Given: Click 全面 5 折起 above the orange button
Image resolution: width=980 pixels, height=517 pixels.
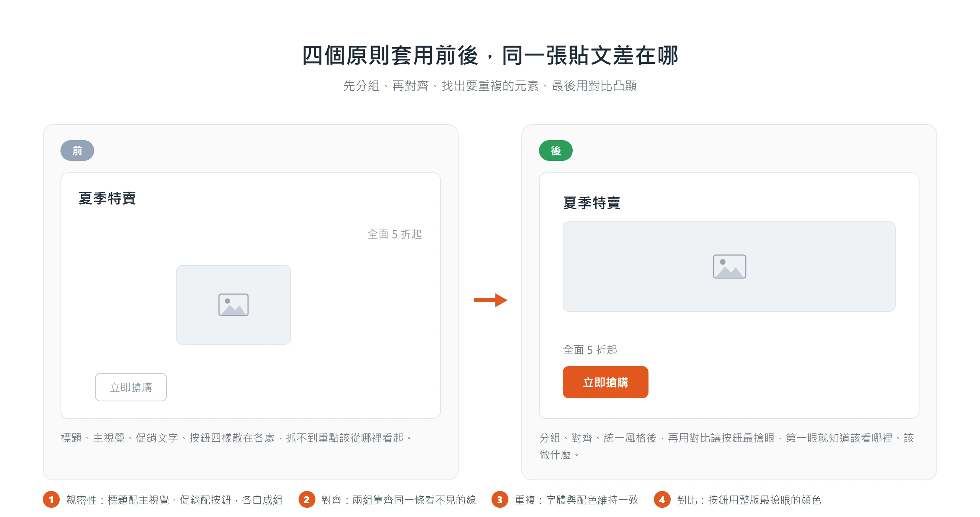Looking at the screenshot, I should pos(590,350).
